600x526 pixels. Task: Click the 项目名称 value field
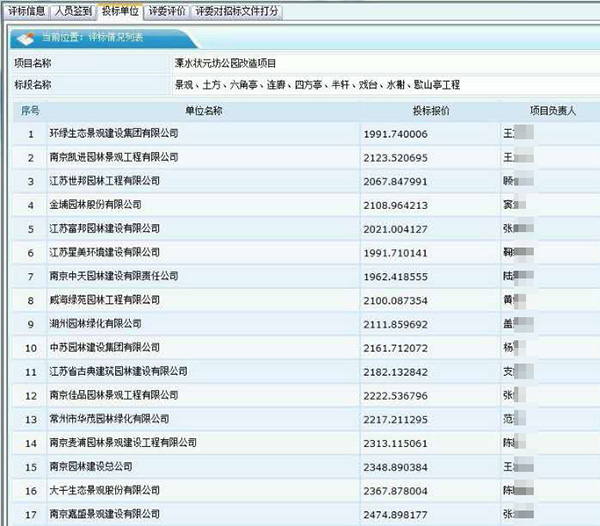point(384,63)
